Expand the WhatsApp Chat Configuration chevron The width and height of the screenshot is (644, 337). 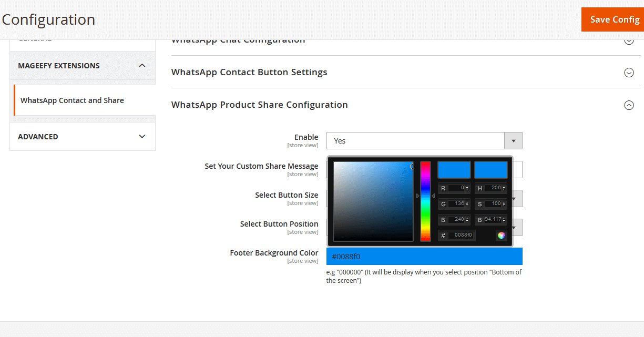pos(629,40)
